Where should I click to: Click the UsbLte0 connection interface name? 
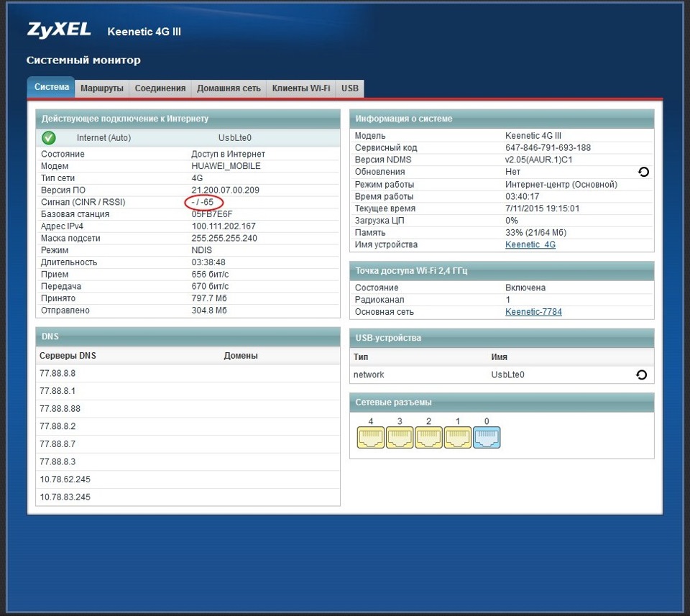pos(235,138)
